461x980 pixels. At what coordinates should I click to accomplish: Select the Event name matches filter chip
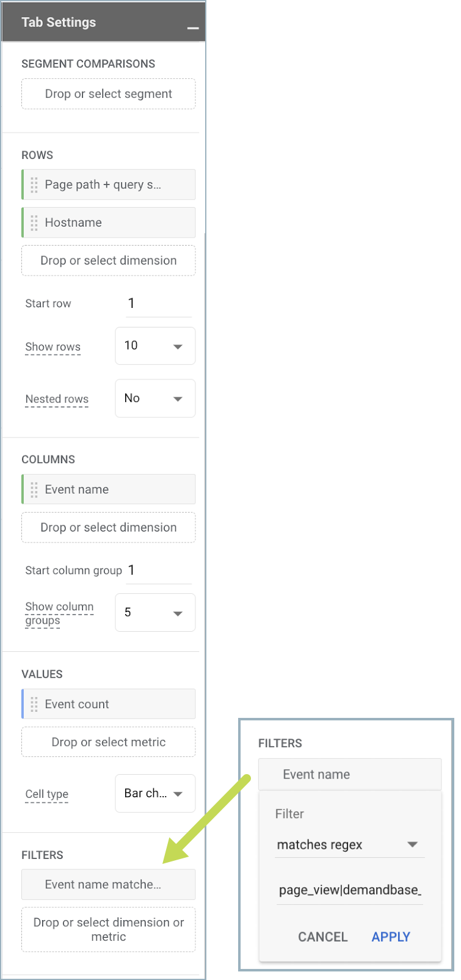click(x=109, y=885)
